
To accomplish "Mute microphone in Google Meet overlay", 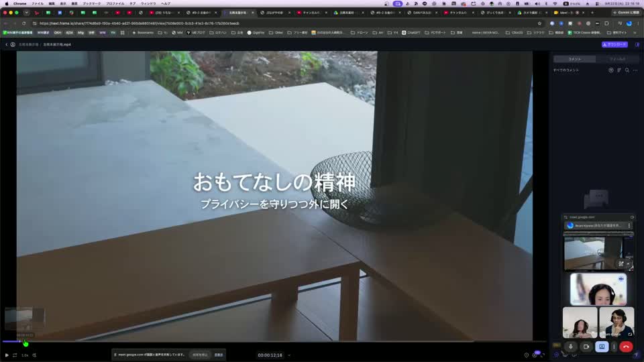I will [x=570, y=347].
